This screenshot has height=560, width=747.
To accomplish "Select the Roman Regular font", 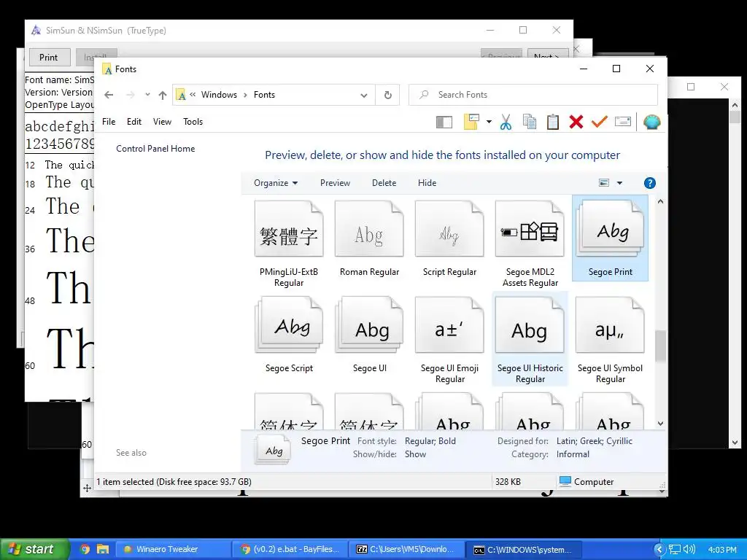I will (x=369, y=239).
